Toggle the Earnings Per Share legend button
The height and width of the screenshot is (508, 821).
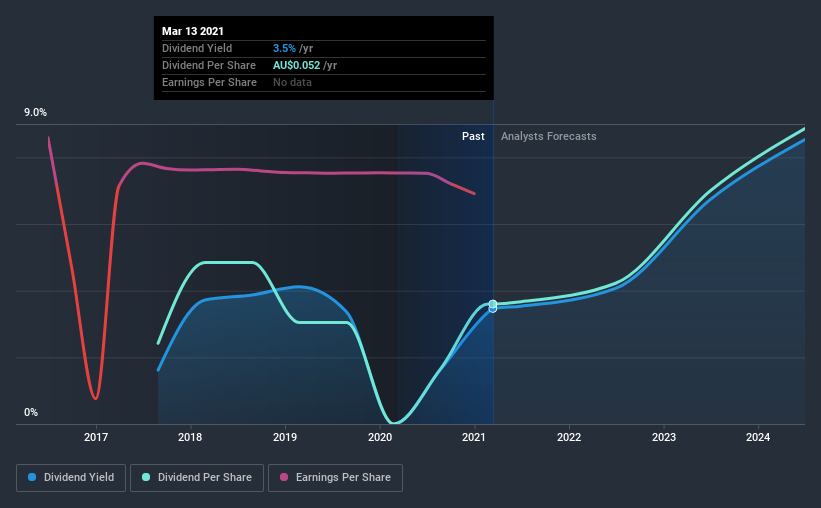pos(335,478)
